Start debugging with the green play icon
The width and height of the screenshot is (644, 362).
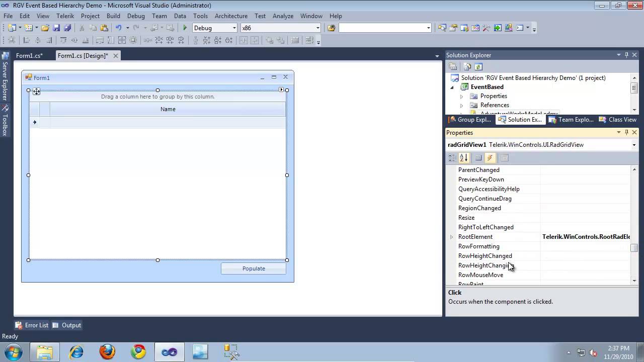(x=185, y=28)
